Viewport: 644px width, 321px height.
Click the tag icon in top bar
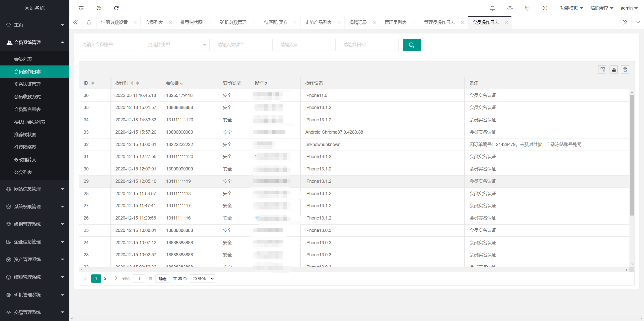click(x=528, y=8)
